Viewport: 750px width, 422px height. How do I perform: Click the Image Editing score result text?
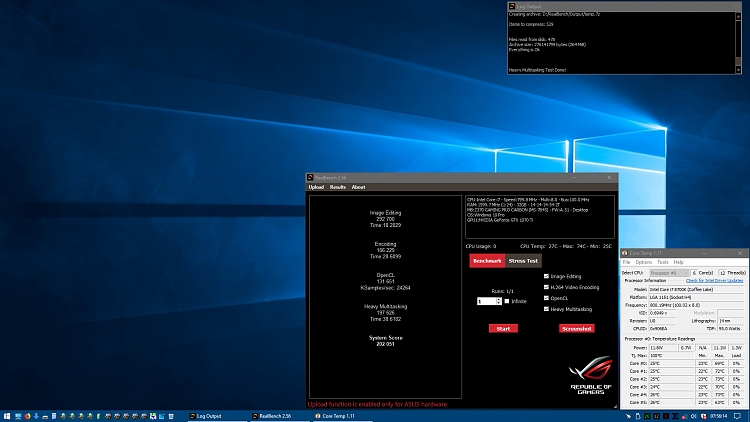[386, 219]
